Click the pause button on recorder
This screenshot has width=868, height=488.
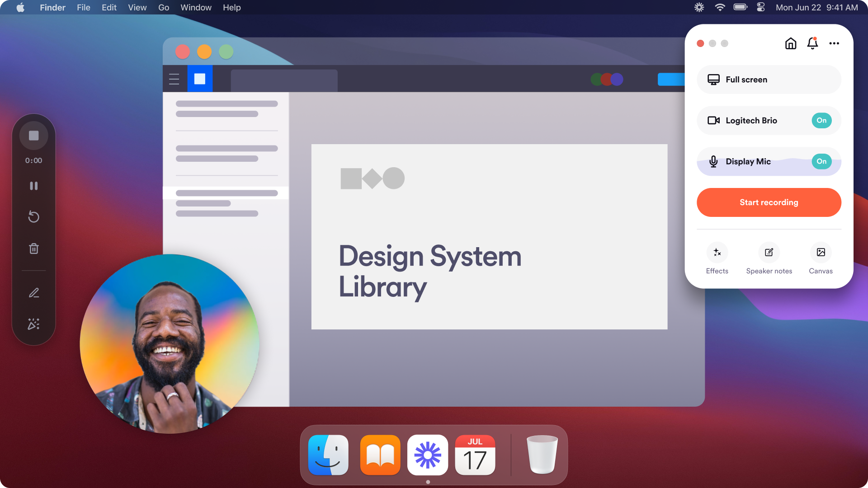tap(34, 186)
